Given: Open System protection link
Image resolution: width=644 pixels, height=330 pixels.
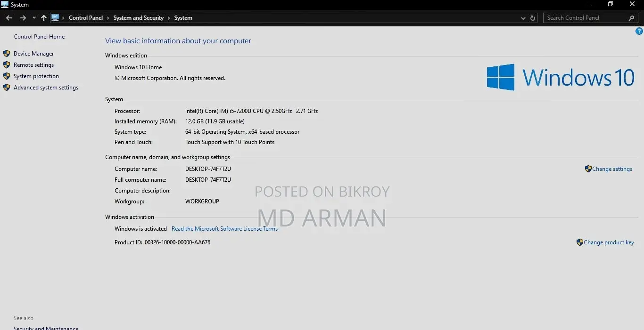Looking at the screenshot, I should (36, 76).
